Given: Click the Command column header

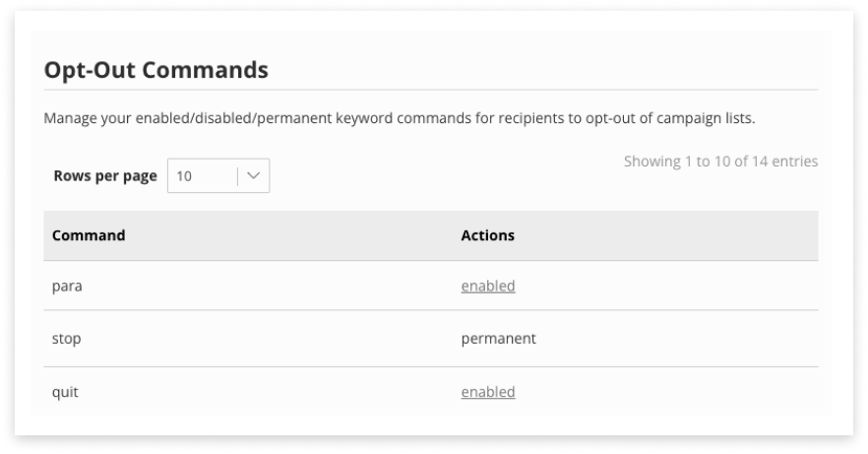Looking at the screenshot, I should click(x=89, y=236).
